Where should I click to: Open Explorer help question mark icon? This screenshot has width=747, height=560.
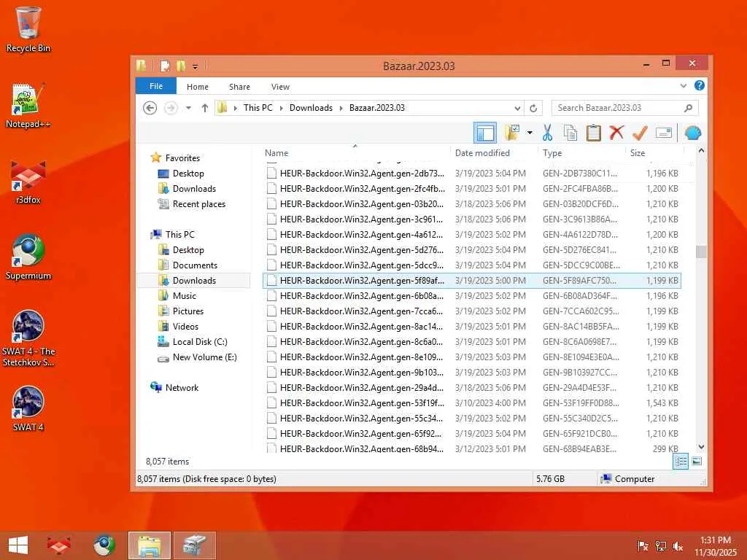(700, 85)
